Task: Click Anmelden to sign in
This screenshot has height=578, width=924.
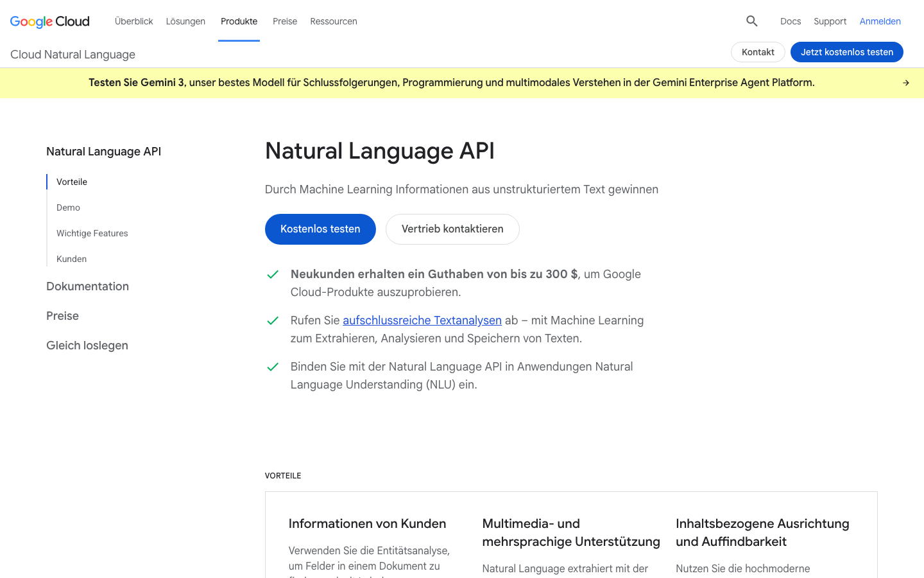Action: coord(880,21)
